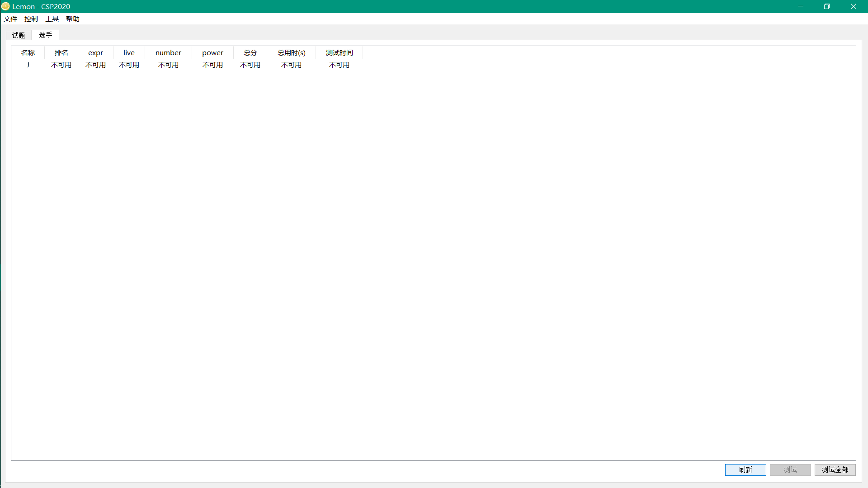Open the 工具 menu

(x=52, y=19)
